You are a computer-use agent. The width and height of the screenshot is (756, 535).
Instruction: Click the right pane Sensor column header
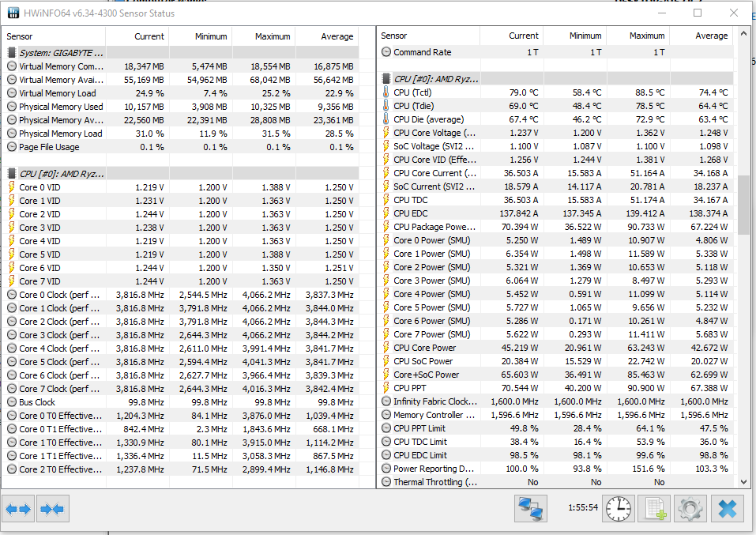[429, 36]
